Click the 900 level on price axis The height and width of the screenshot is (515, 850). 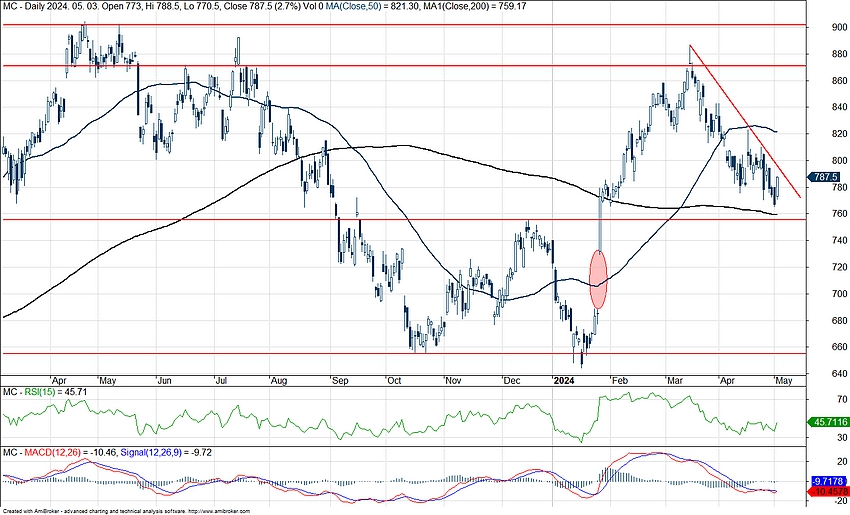824,28
